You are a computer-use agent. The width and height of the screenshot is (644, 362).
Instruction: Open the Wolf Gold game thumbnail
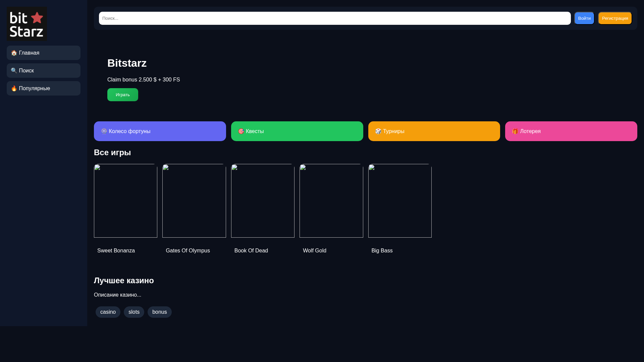(331, 201)
